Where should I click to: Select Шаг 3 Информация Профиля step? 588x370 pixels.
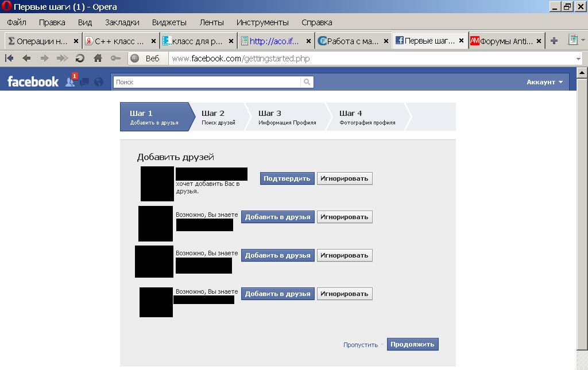287,117
